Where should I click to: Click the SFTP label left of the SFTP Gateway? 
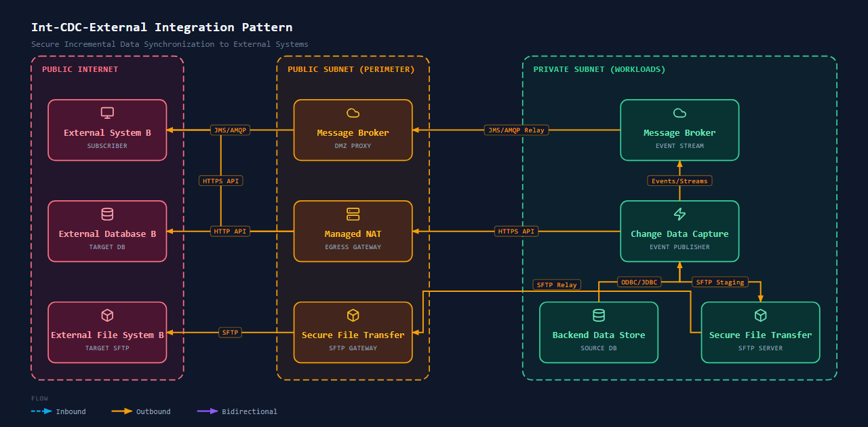[230, 333]
